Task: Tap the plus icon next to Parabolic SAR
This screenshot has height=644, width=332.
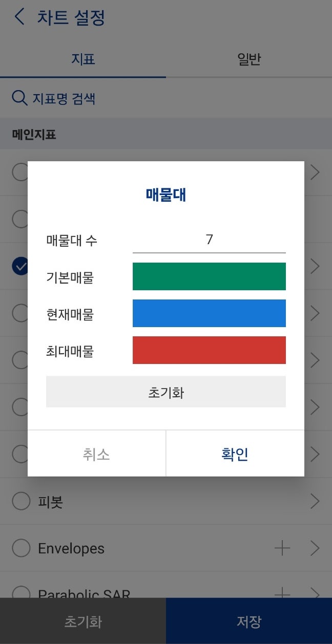Action: (282, 593)
